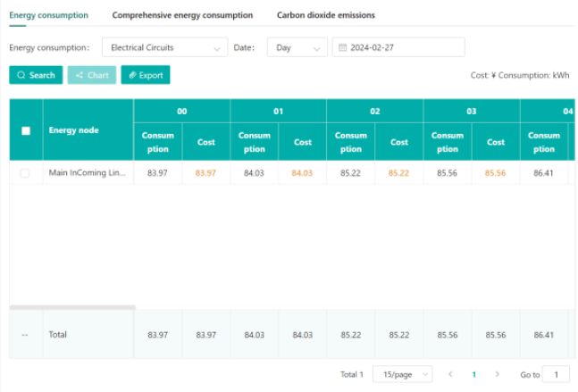Click the Go to page input field

pos(556,374)
